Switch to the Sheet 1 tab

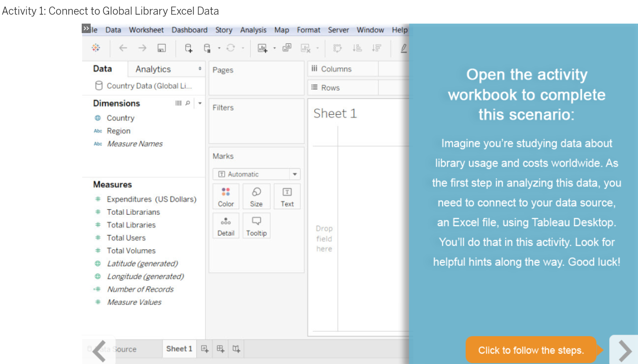click(x=179, y=348)
